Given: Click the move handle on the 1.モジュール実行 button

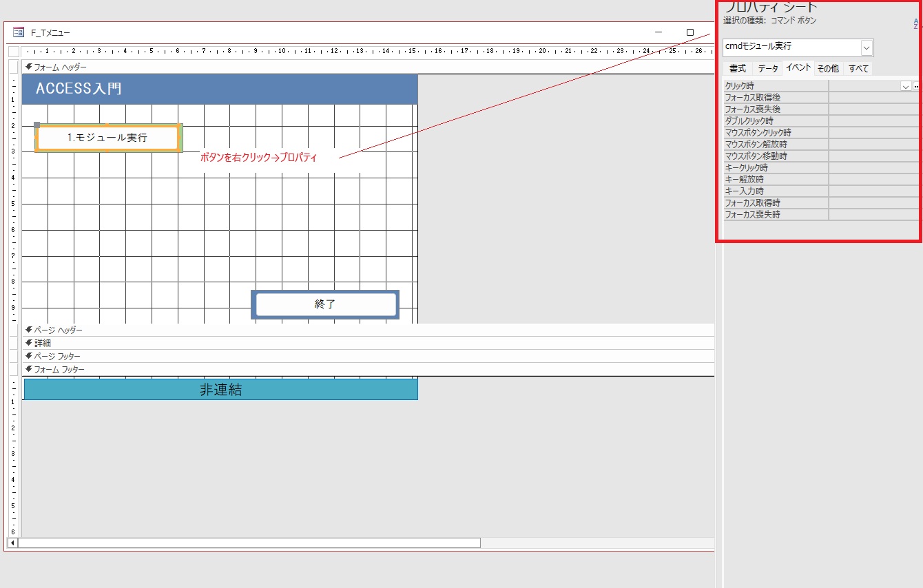Looking at the screenshot, I should (x=37, y=125).
